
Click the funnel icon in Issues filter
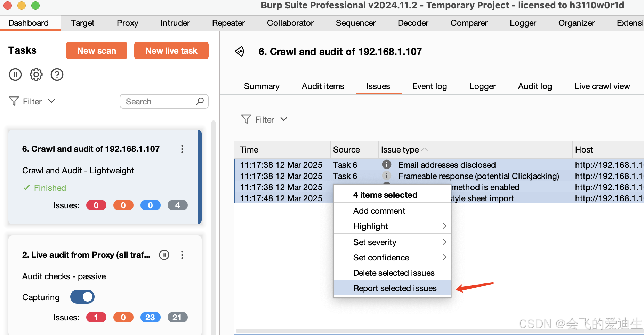(246, 119)
